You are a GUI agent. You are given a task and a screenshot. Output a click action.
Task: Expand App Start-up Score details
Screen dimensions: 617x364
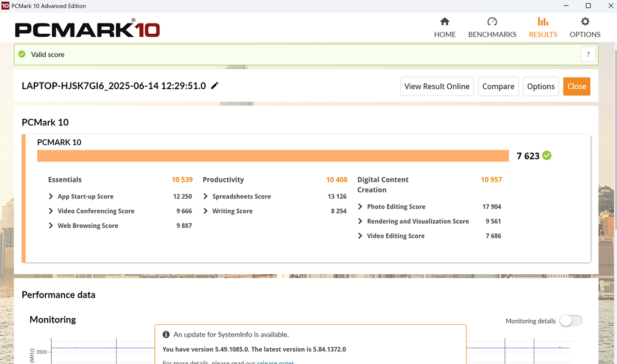tap(51, 196)
